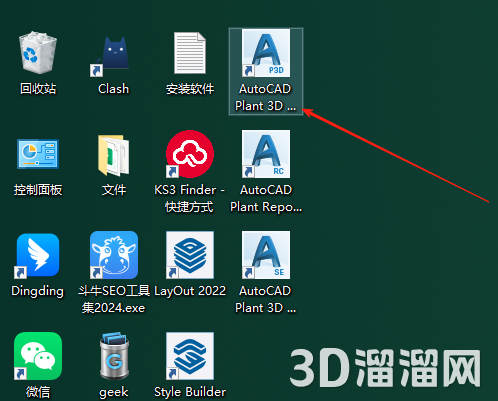Open the Recycle Bin (回收站) icon

coord(38,53)
